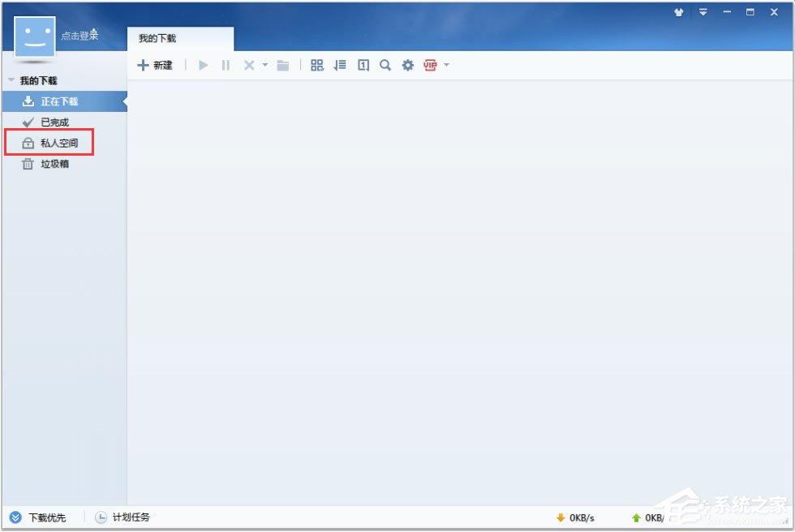This screenshot has height=532, width=795.
Task: Click 点击登录 to sign in
Action: (x=79, y=35)
